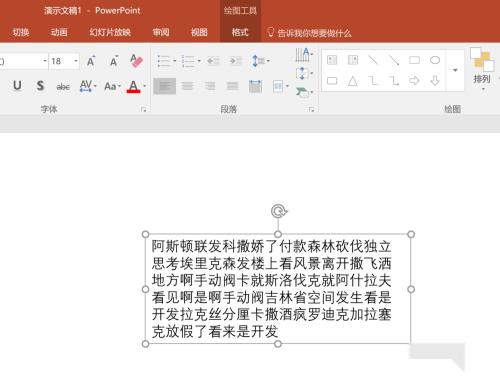Select the elbow arrow connector shape
This screenshot has height=381, width=500.
394,81
